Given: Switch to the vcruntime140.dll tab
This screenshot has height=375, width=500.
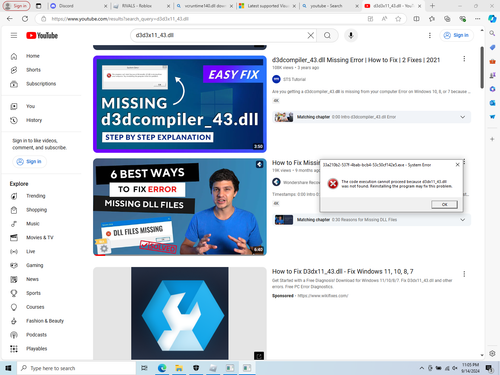Looking at the screenshot, I should (204, 6).
